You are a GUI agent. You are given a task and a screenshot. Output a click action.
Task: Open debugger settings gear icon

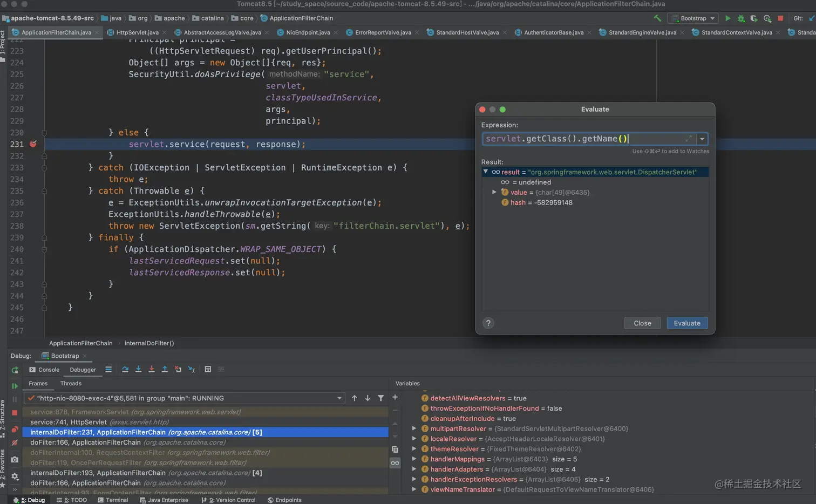15,476
